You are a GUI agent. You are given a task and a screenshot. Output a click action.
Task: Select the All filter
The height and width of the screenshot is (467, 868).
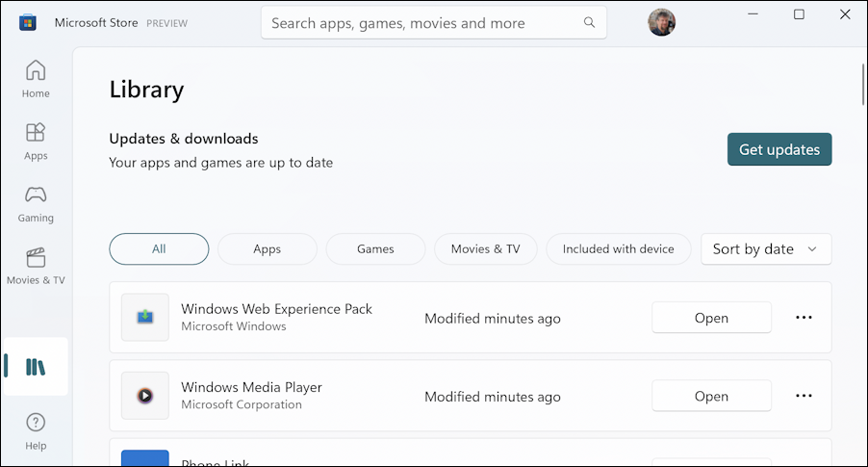pyautogui.click(x=159, y=248)
